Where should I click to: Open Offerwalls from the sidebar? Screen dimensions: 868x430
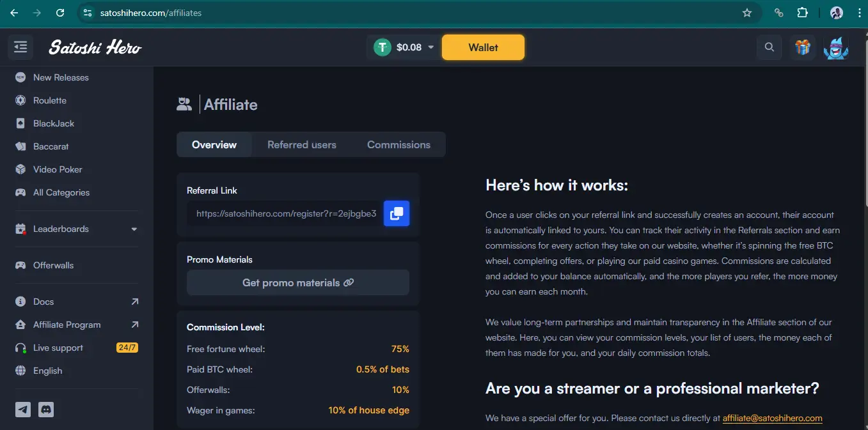point(53,265)
